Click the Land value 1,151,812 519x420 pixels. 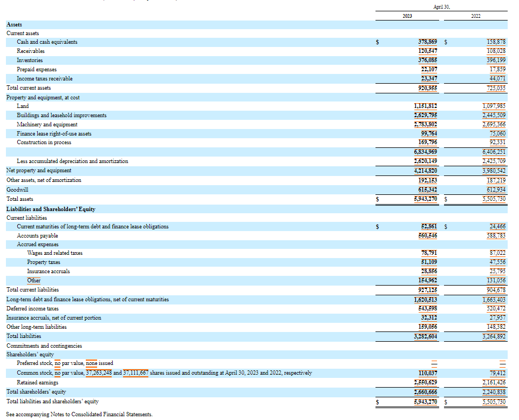pos(426,106)
